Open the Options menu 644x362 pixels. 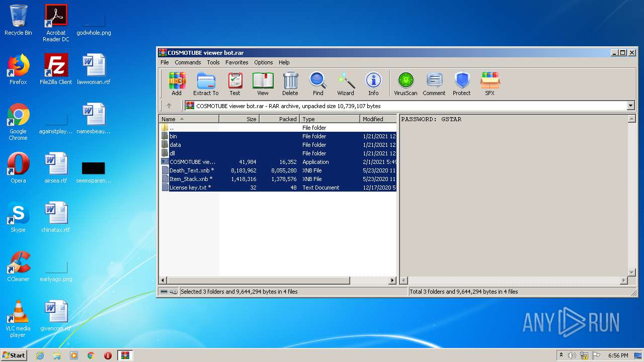(x=264, y=62)
